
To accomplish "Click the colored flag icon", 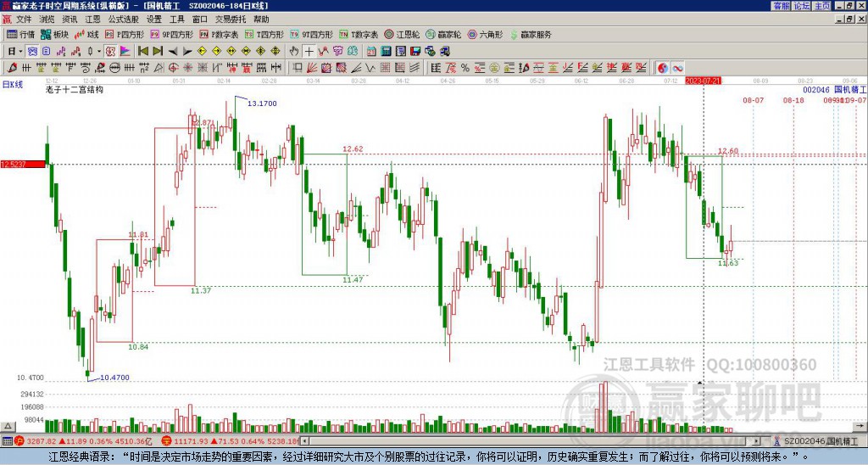I will click(x=125, y=51).
